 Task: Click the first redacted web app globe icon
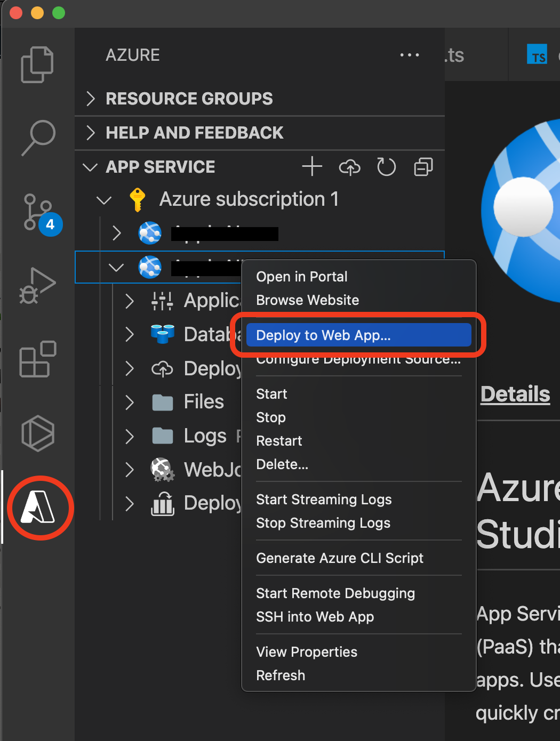[150, 233]
